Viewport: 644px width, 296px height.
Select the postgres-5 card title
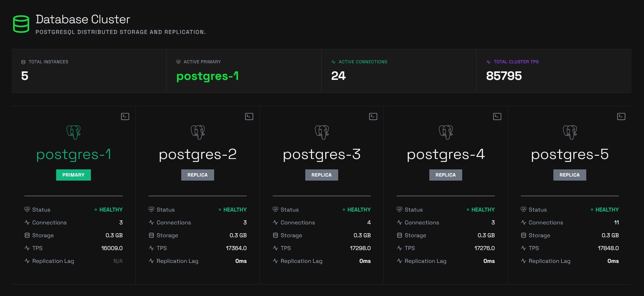pos(570,155)
